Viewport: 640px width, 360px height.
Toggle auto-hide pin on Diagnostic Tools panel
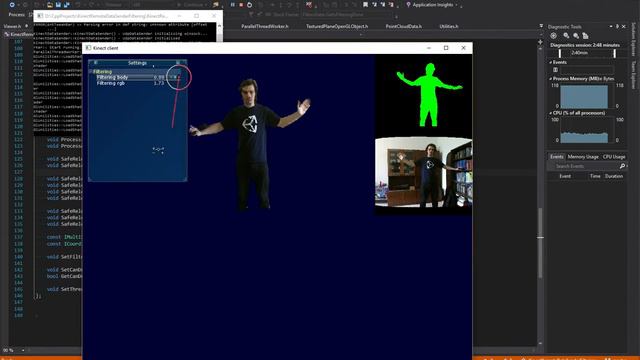coord(617,27)
